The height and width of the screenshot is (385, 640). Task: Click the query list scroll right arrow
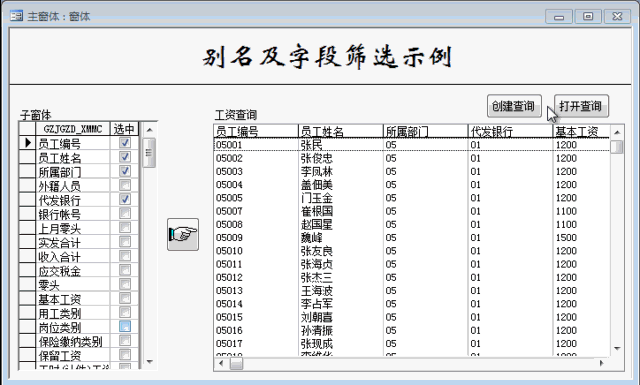click(x=602, y=363)
